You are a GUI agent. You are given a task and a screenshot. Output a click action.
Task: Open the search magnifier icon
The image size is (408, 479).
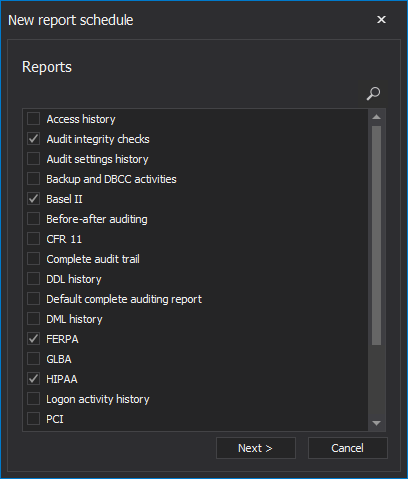[373, 93]
